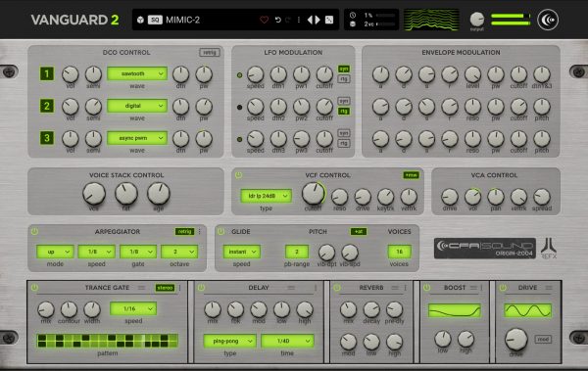Toggle the green button in VCF Control header
This screenshot has height=371, width=588.
point(411,175)
